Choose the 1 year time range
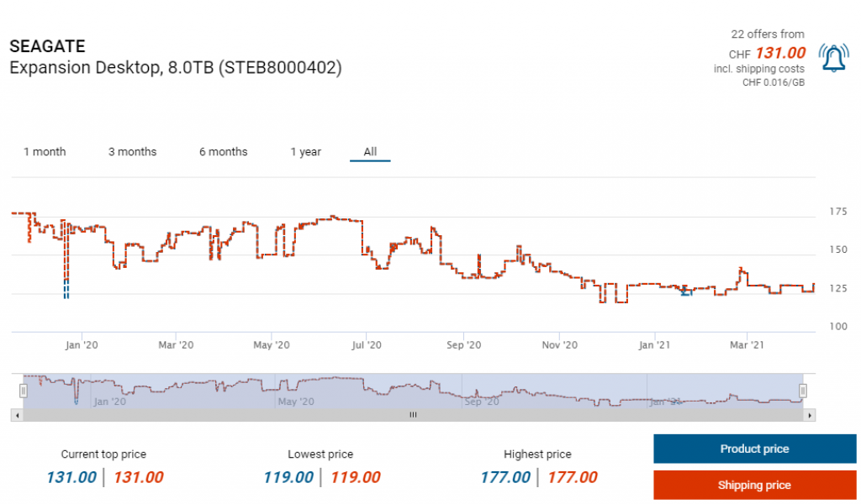 click(305, 152)
